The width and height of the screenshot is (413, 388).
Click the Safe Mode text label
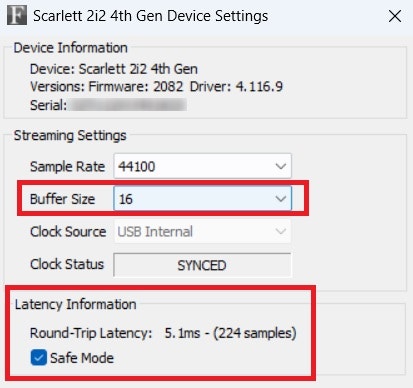[82, 358]
